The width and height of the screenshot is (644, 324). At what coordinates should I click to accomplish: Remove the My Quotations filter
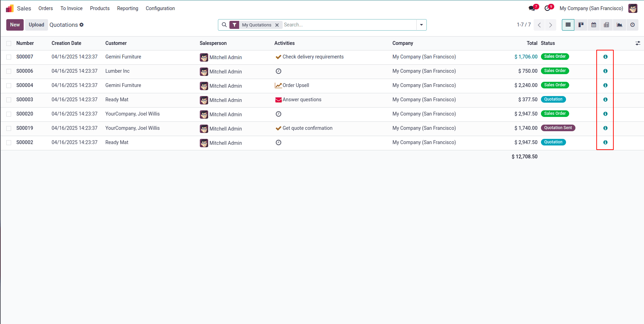[277, 25]
